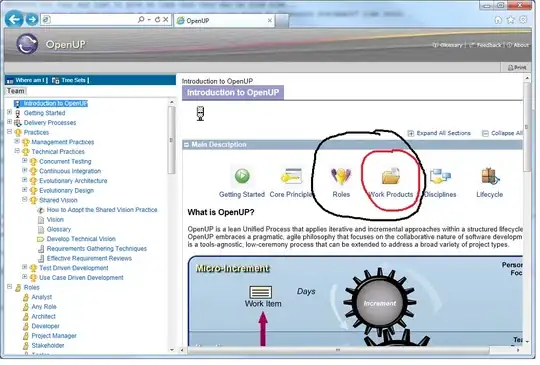The width and height of the screenshot is (540, 365).
Task: Expand the Evolutionary Architecture node
Action: [24, 180]
